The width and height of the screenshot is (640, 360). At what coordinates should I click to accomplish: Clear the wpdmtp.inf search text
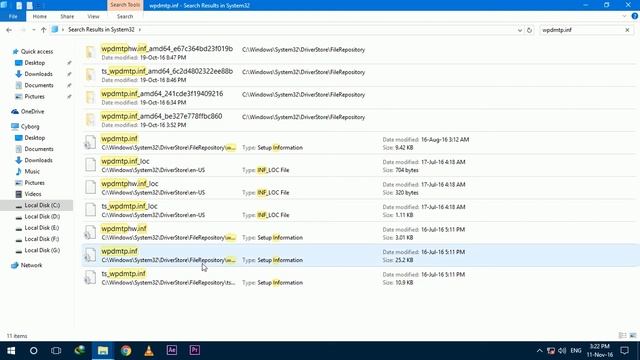pyautogui.click(x=627, y=30)
